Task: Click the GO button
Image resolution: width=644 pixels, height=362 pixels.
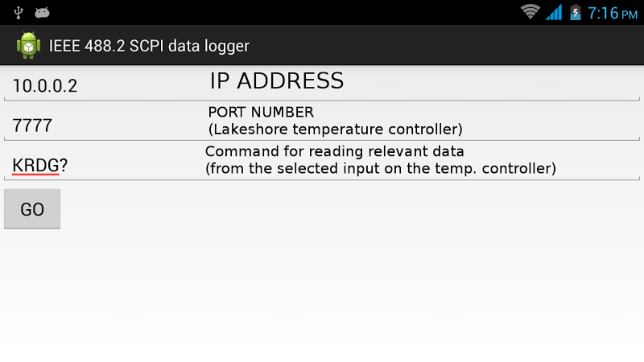Action: click(x=32, y=209)
